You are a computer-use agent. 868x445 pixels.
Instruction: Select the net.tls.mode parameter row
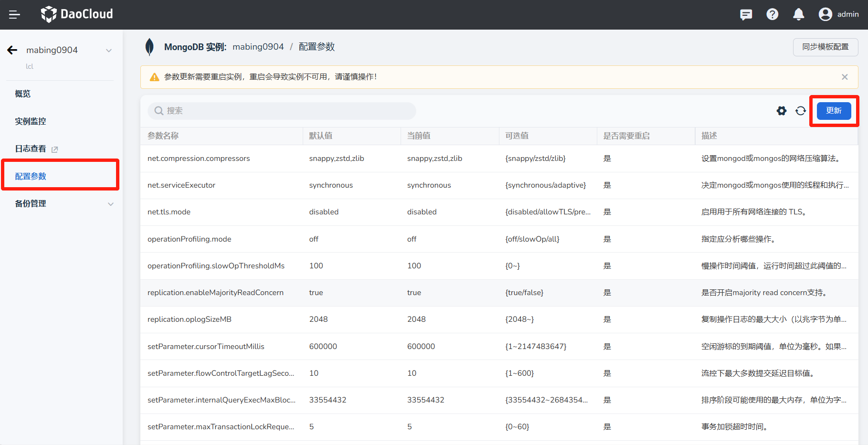coord(169,212)
